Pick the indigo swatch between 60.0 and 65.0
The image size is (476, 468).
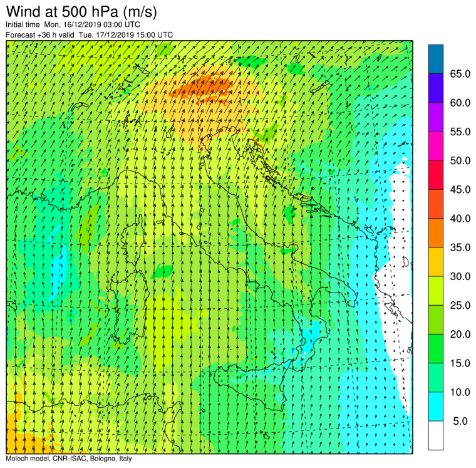[x=436, y=88]
